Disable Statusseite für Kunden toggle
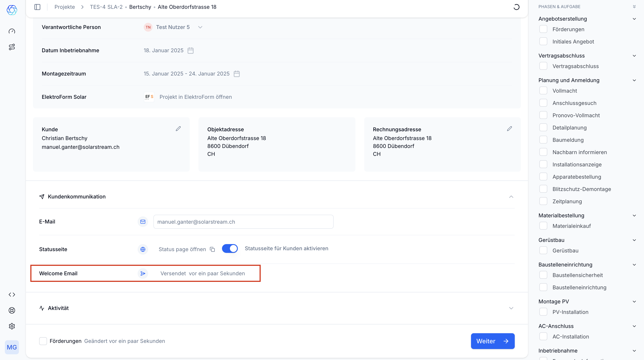 click(230, 249)
